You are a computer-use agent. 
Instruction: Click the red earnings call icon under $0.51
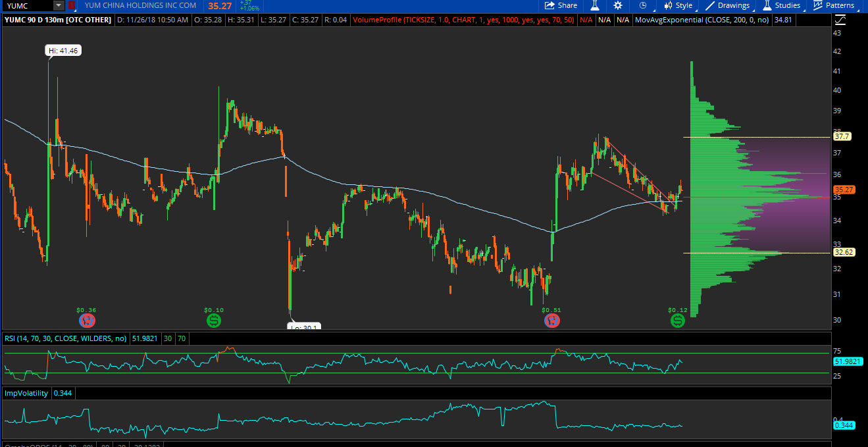click(551, 321)
